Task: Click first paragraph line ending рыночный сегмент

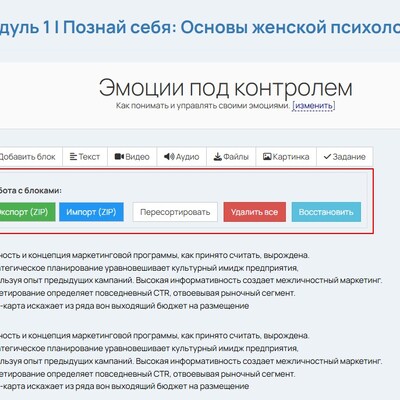Action: coord(147,293)
